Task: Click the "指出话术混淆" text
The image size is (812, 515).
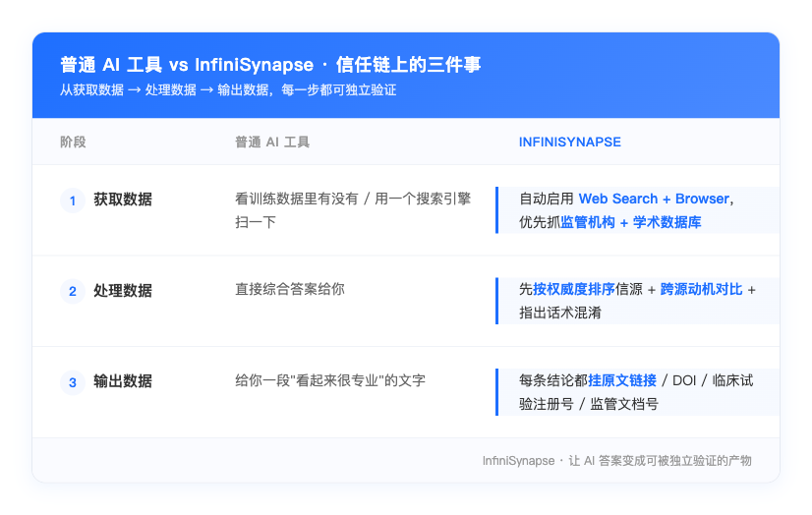Action: [560, 314]
